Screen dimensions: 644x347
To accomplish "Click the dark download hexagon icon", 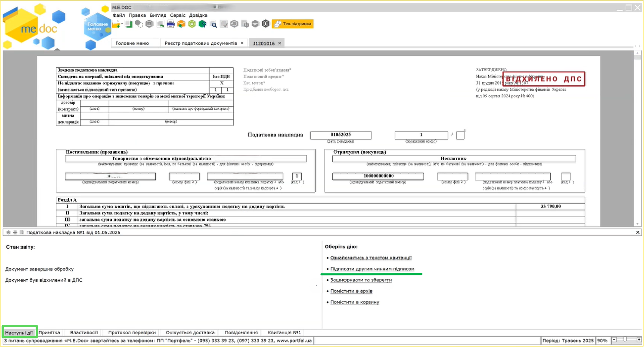I will click(x=265, y=24).
